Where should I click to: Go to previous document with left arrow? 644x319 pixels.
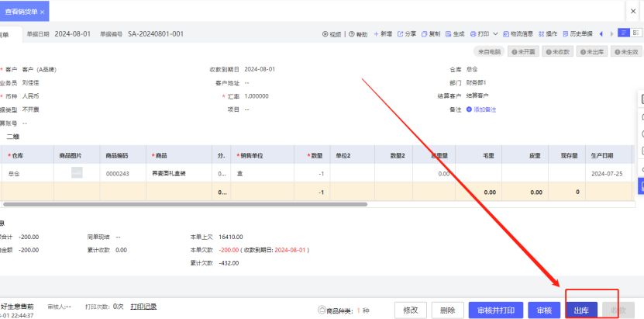(601, 34)
